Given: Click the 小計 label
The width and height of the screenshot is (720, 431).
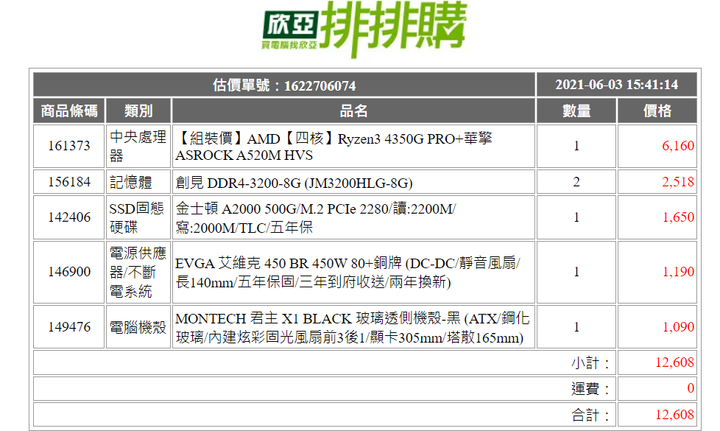Looking at the screenshot, I should coord(590,363).
